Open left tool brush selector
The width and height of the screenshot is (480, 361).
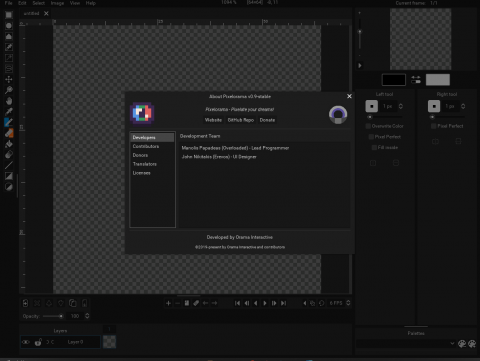[x=372, y=106]
